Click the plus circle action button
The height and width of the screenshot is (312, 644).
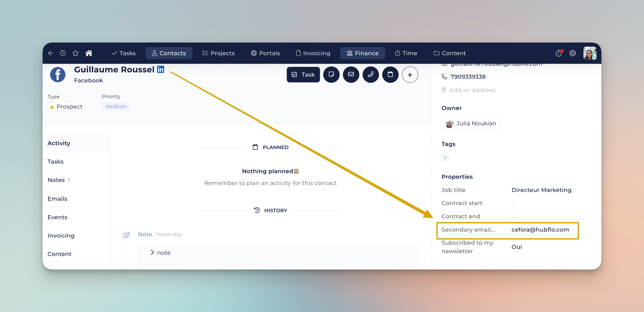pos(410,75)
